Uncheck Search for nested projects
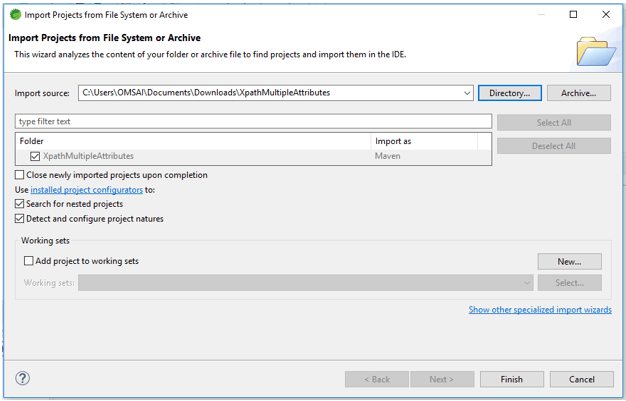The width and height of the screenshot is (626, 401). pyautogui.click(x=20, y=204)
